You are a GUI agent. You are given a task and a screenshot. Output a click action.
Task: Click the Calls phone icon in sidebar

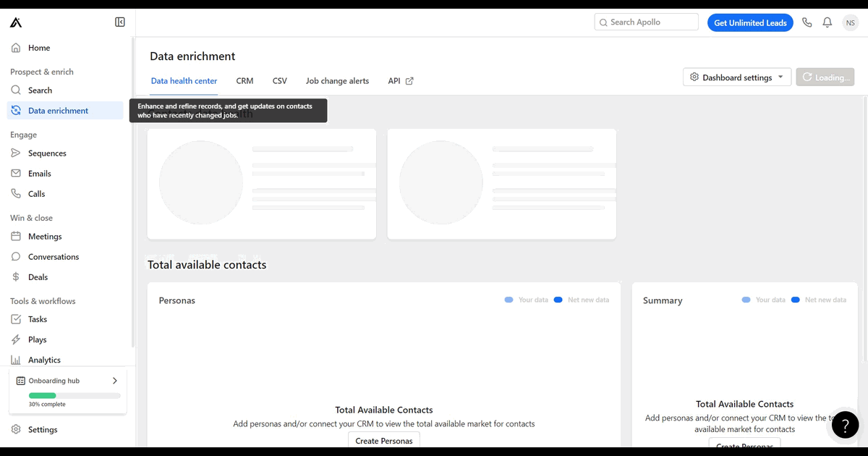(16, 194)
